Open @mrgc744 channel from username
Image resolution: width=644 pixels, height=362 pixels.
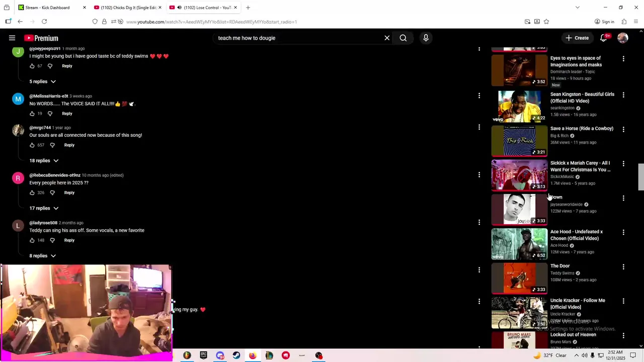(40, 128)
